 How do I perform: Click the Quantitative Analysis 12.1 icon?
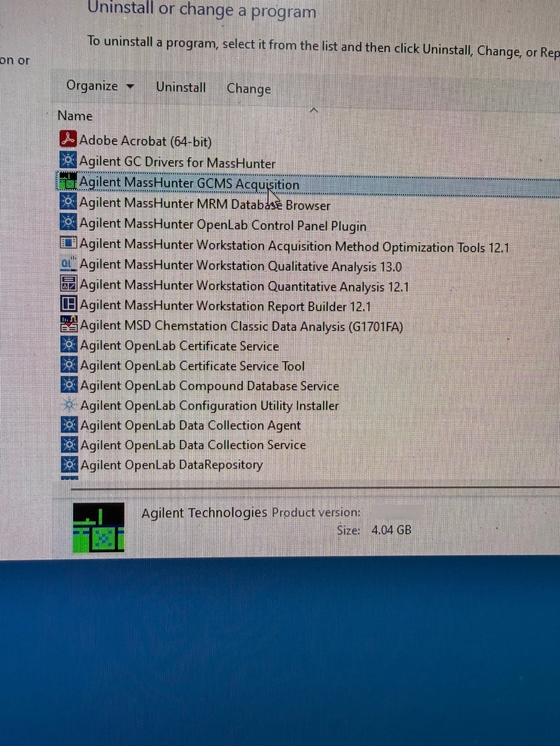[x=68, y=283]
